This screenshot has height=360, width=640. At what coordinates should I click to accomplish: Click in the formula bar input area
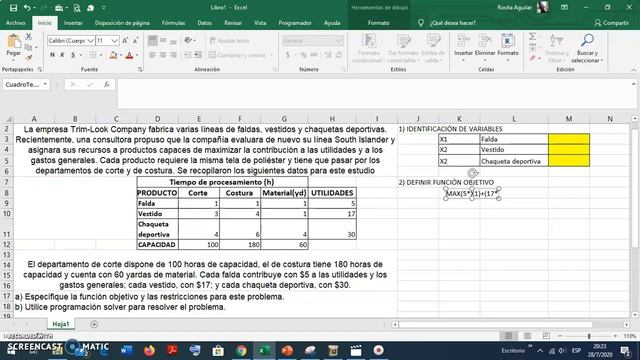373,94
